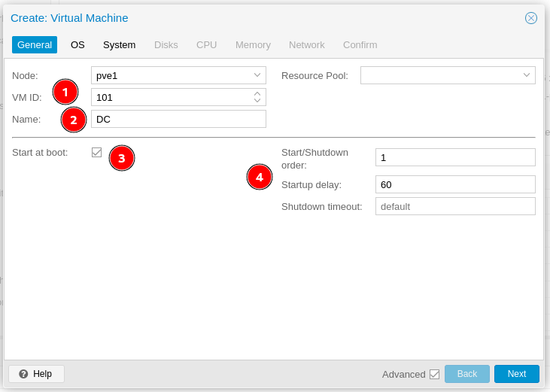The height and width of the screenshot is (392, 550).
Task: Decrease VM ID with down arrow
Action: [x=257, y=100]
